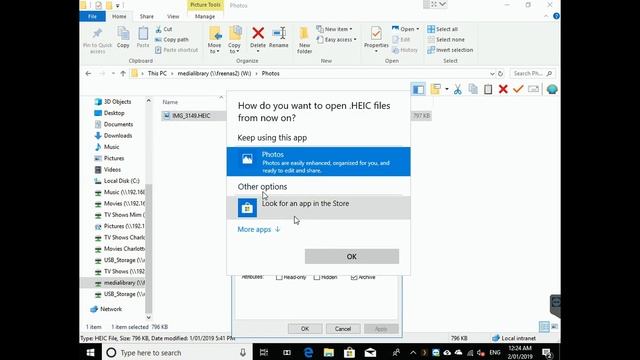Click Copy path in the ribbon

click(172, 40)
